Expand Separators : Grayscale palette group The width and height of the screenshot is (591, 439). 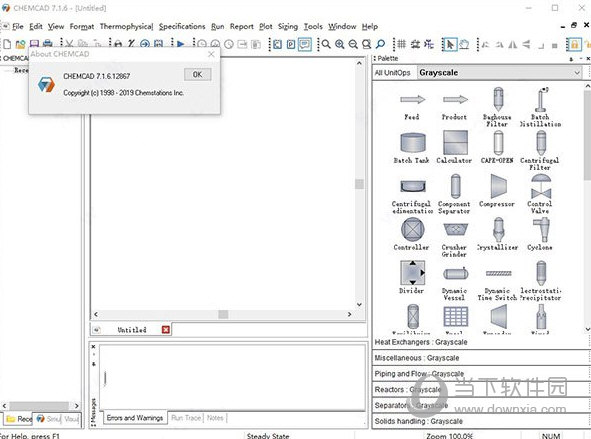(481, 405)
